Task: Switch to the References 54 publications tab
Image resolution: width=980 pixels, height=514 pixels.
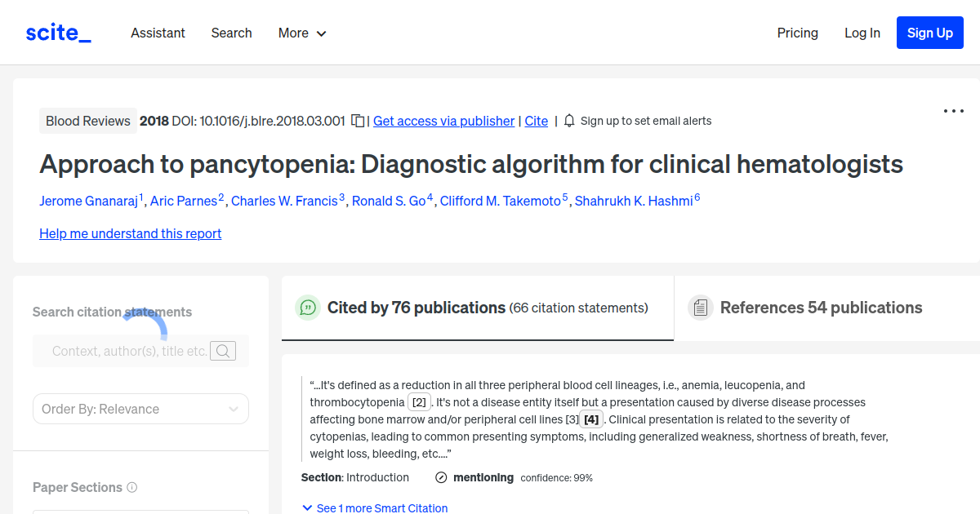Action: coord(821,308)
